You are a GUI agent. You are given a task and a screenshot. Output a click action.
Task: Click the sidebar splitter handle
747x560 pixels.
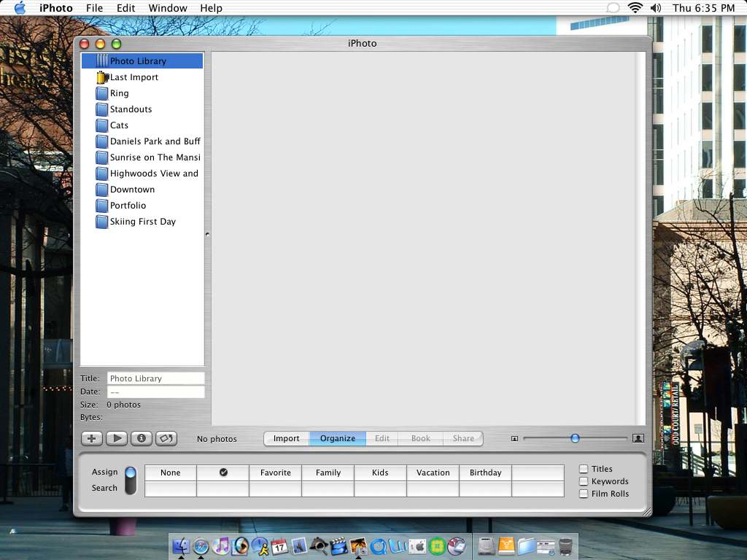[x=207, y=234]
